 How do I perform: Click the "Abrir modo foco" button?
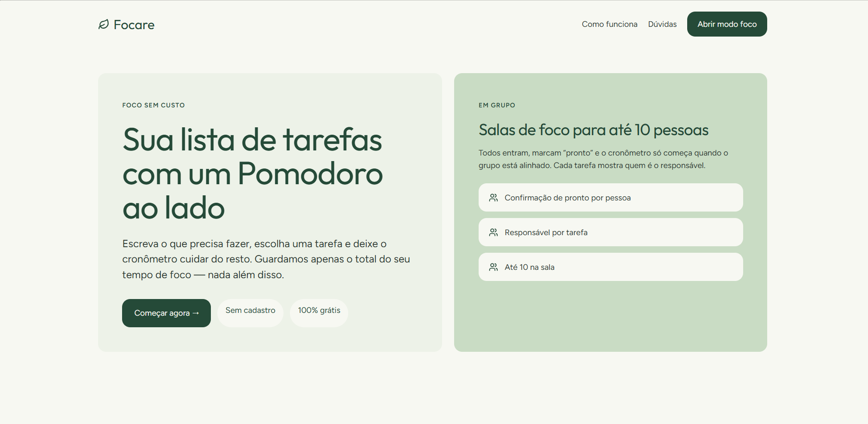(727, 24)
